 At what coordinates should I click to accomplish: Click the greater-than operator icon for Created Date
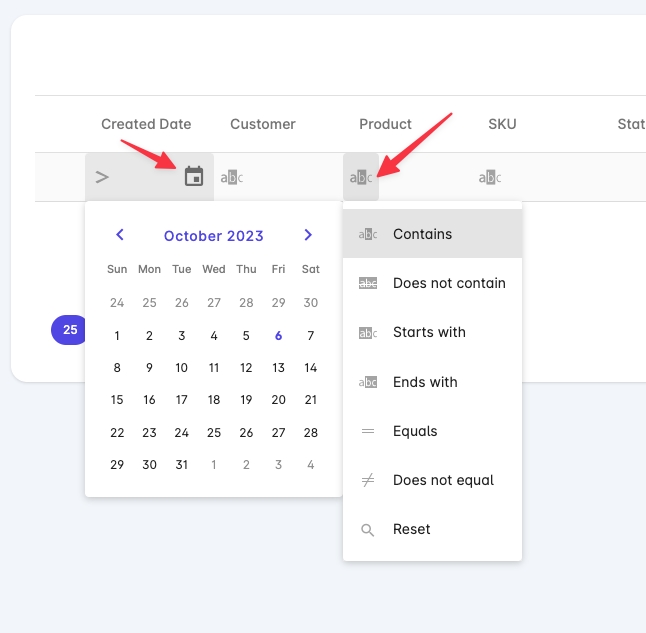102,177
